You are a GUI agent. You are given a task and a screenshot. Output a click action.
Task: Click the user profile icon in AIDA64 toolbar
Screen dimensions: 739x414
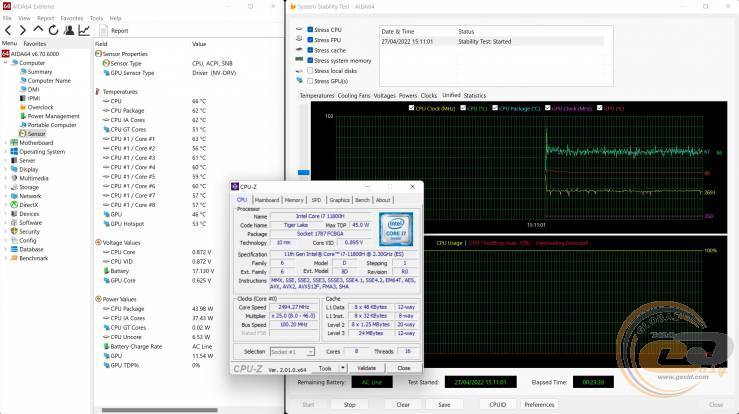(x=69, y=31)
